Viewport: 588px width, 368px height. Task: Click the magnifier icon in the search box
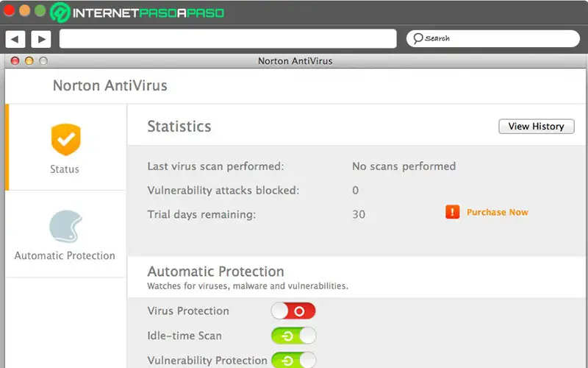tap(417, 38)
